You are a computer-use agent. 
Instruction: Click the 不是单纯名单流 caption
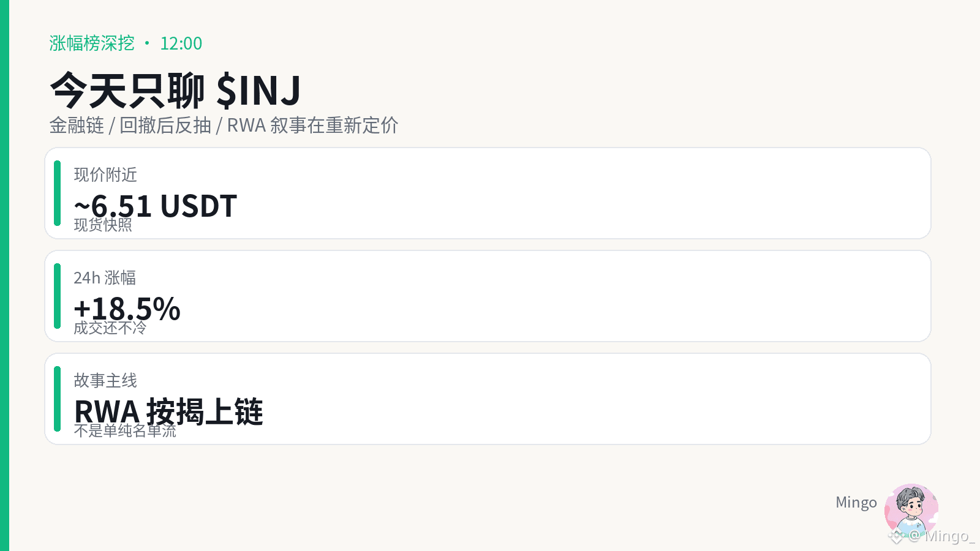[125, 431]
